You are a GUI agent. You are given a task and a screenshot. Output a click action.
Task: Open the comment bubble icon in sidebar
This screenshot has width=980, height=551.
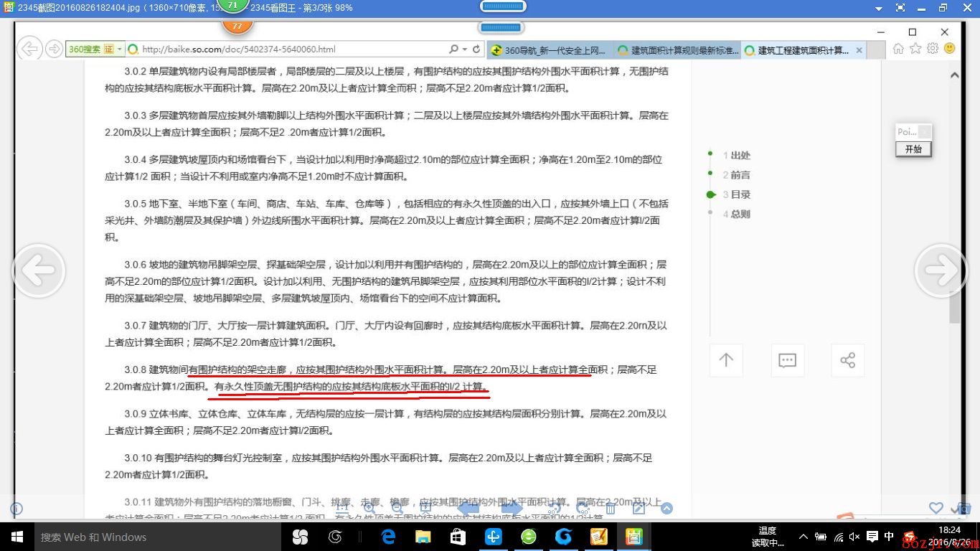coord(787,360)
